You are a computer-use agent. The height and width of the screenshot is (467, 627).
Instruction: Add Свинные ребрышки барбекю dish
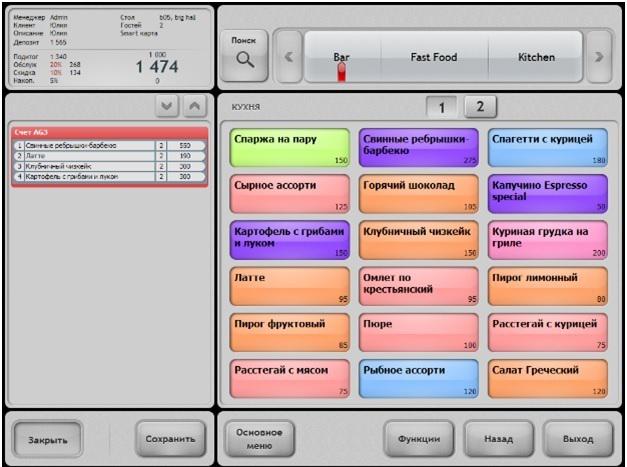click(419, 148)
